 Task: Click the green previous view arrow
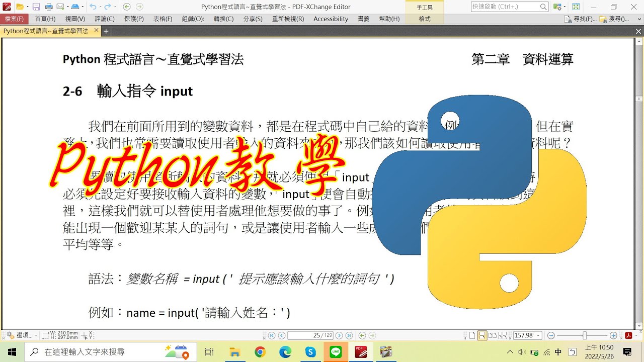click(x=127, y=7)
